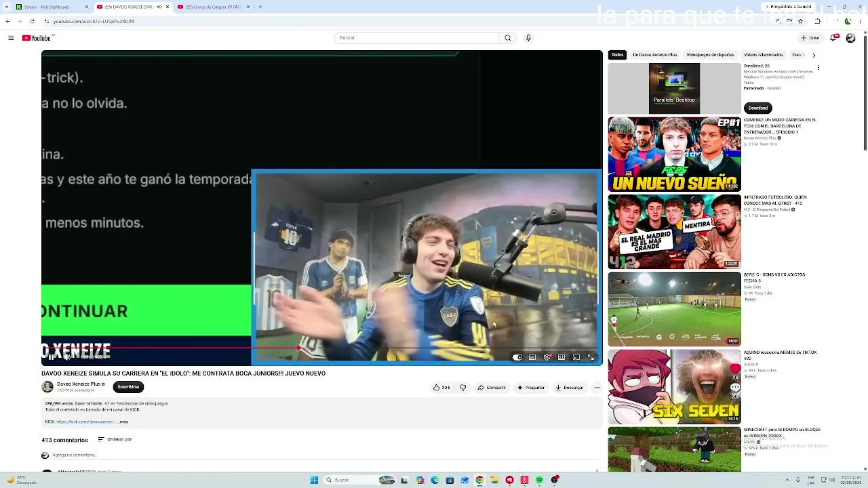The image size is (868, 488).
Task: Expand the description with ...más
Action: pyautogui.click(x=122, y=422)
